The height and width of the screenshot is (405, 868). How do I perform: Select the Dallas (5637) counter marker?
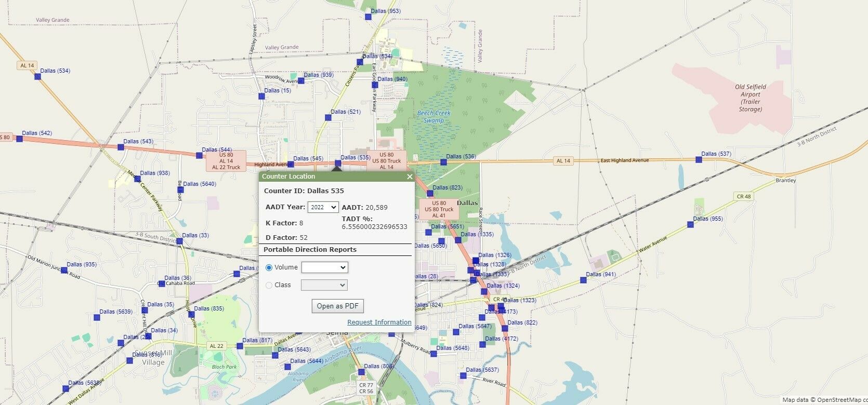click(463, 375)
